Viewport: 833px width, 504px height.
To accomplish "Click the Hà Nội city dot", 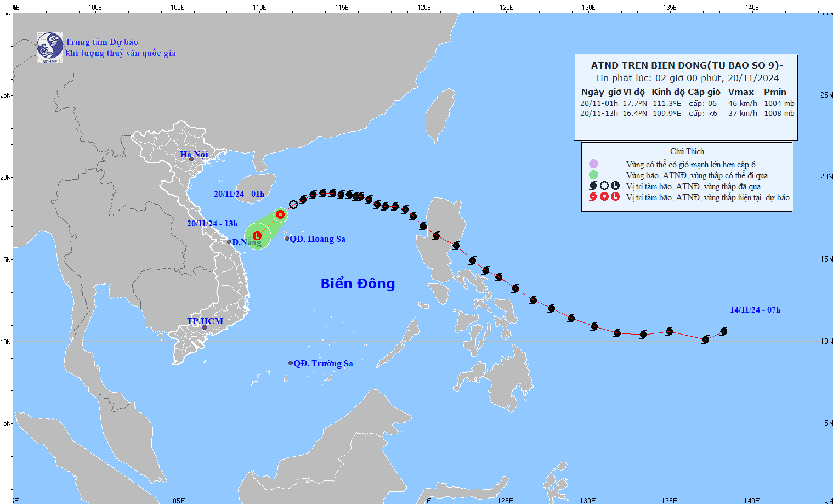I will 191,159.
